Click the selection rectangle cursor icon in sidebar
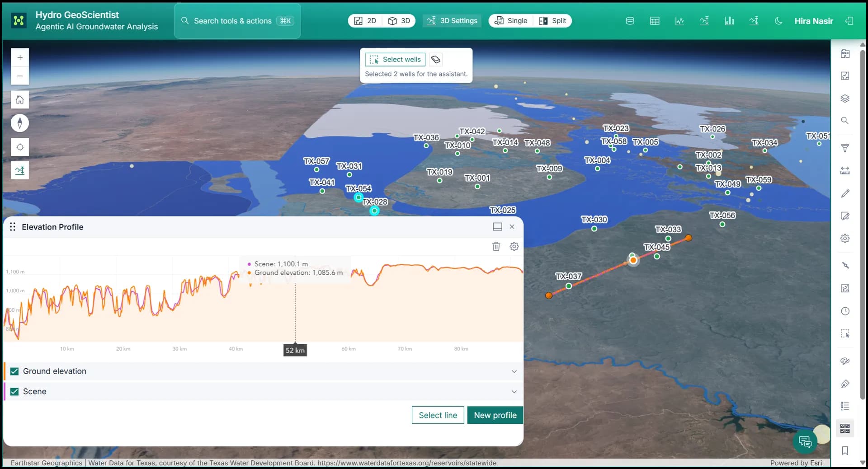This screenshot has height=469, width=868. pos(845,333)
